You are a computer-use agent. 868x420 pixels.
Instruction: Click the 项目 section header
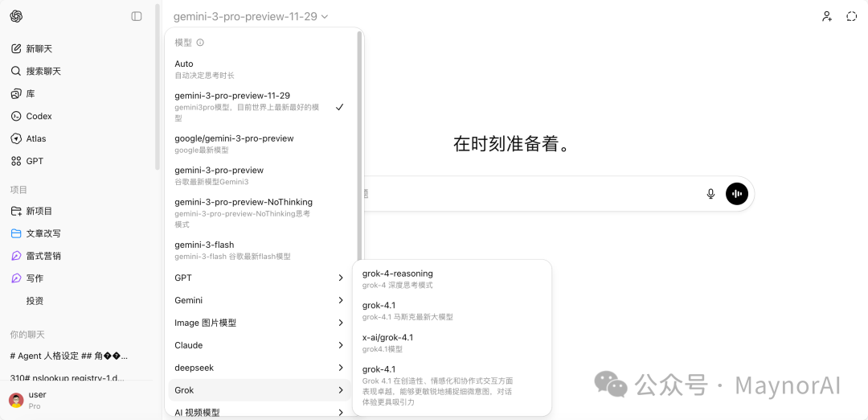point(18,190)
